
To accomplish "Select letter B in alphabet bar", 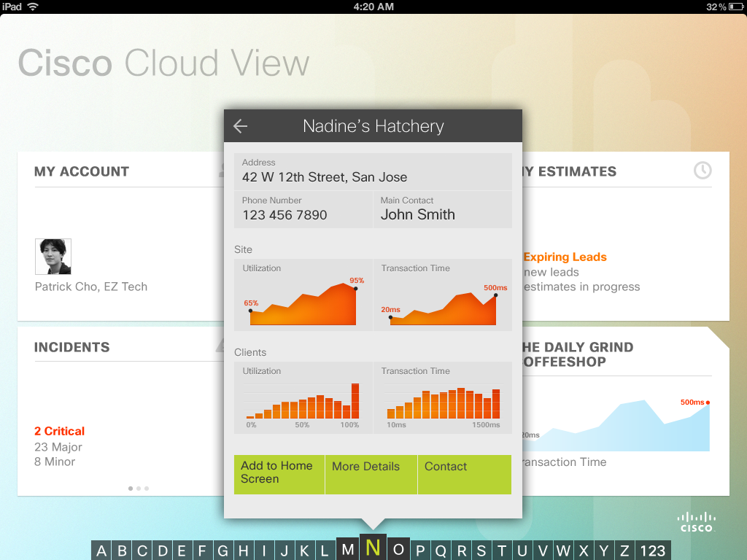I will coord(122,551).
